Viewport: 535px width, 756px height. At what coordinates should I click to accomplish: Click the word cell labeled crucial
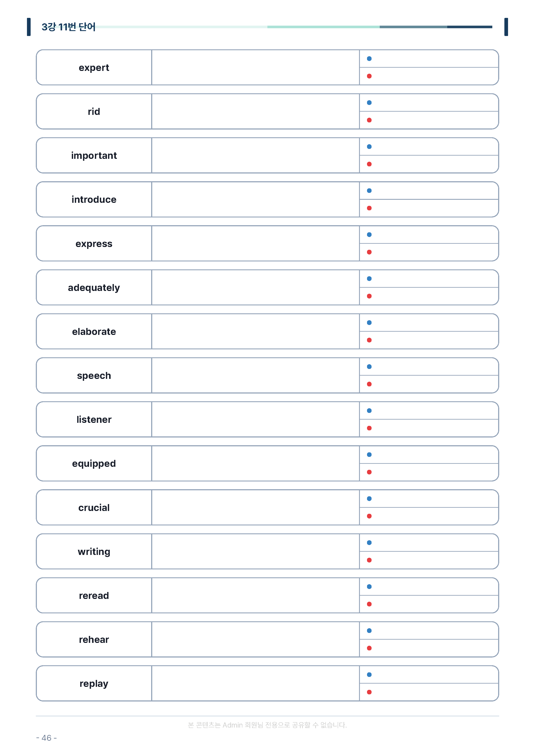click(94, 507)
